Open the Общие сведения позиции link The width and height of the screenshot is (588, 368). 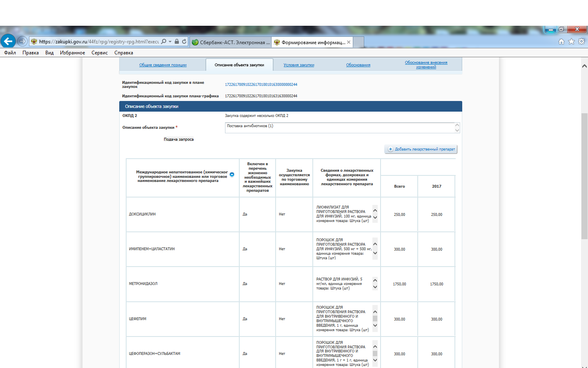pos(163,65)
